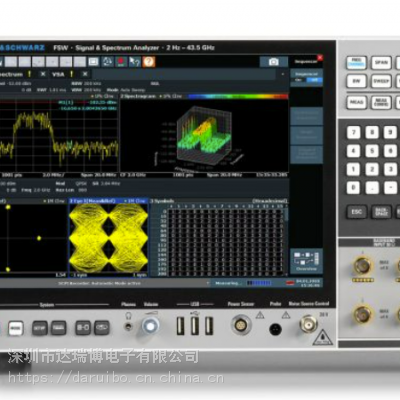Open the status bar dropdown arrow
The width and height of the screenshot is (400, 400).
click(x=207, y=283)
